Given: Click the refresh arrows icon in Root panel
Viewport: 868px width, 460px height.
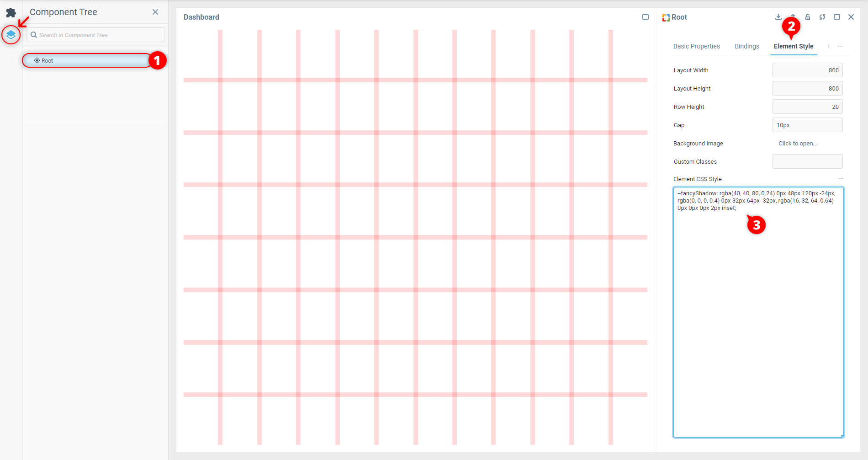Looking at the screenshot, I should 822,17.
